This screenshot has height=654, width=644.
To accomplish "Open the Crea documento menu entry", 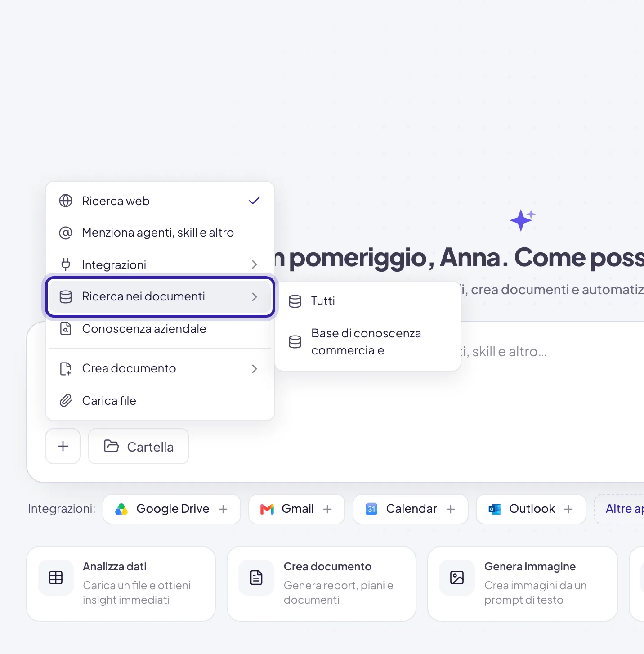I will click(160, 368).
